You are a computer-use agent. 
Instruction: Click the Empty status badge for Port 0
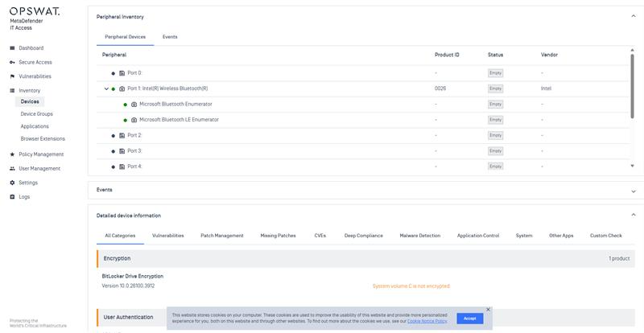(495, 73)
